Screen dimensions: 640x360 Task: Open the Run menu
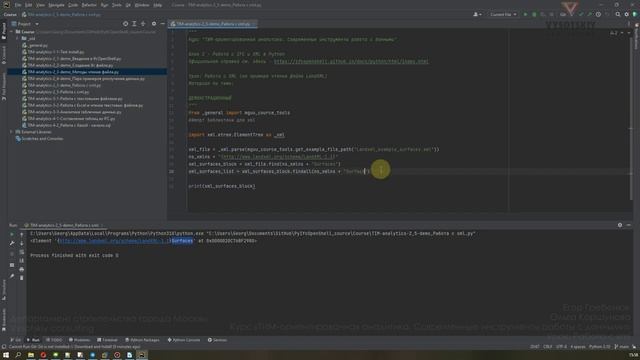(104, 5)
